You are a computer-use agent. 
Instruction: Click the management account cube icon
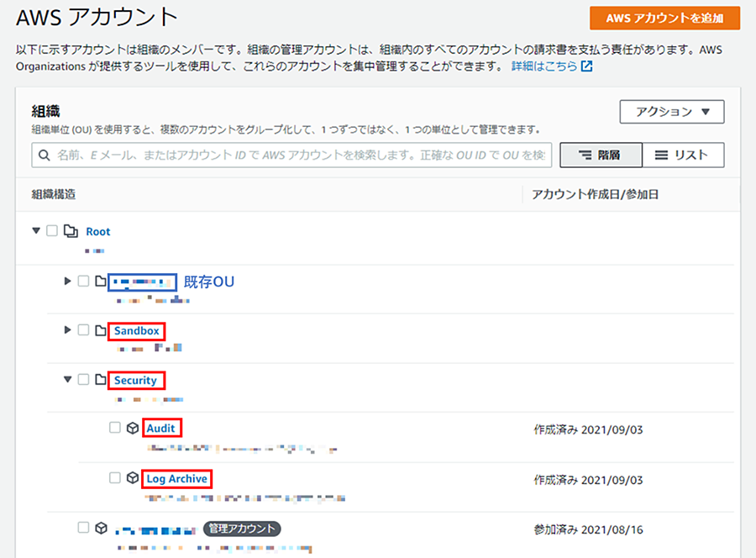pos(101,528)
